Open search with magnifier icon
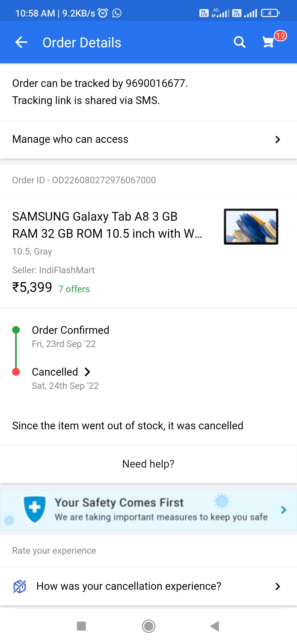297x644 pixels. pos(240,42)
